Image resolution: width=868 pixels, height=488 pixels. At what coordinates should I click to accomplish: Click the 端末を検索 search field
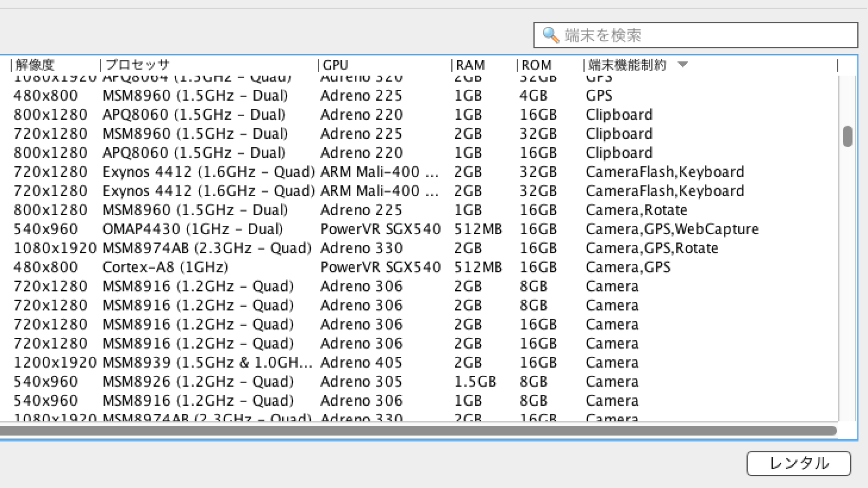695,35
